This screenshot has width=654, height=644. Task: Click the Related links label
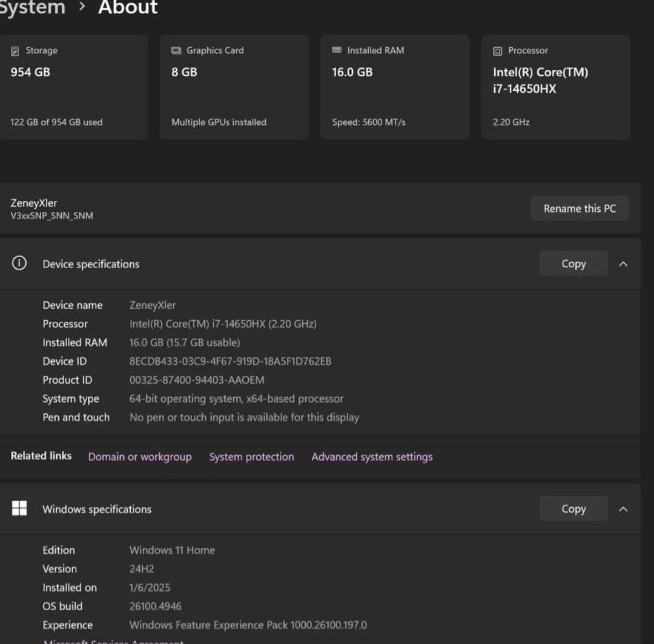(41, 456)
